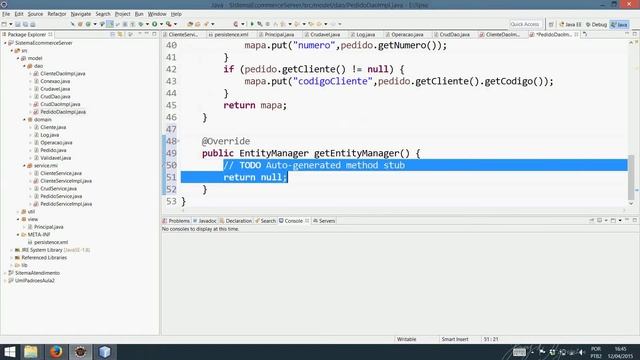Open the Windows Start button
Image resolution: width=640 pixels, height=360 pixels.
(9, 352)
